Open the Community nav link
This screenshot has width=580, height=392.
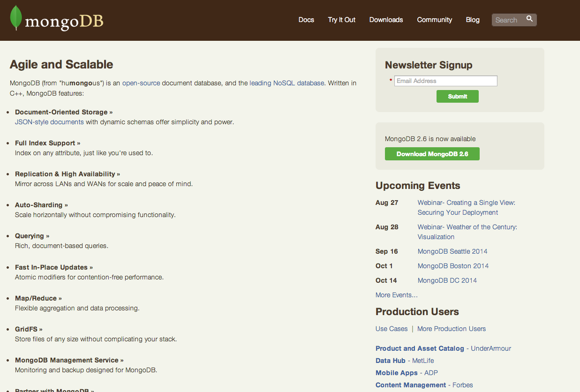coord(434,20)
